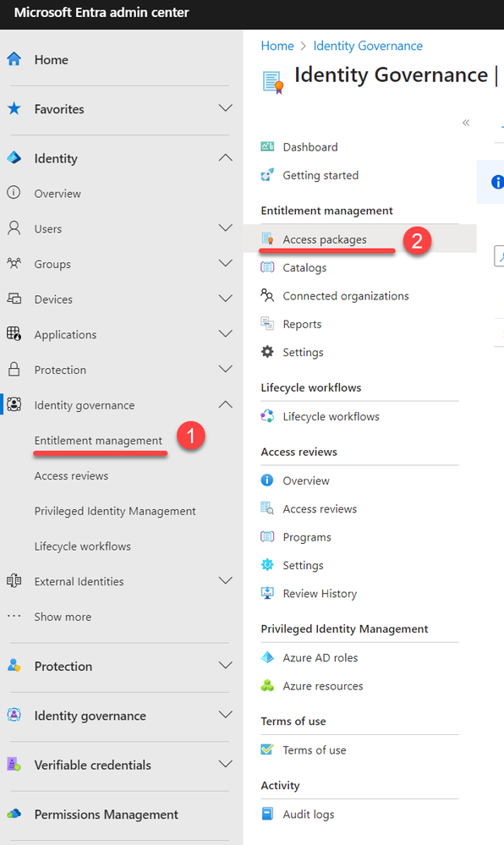Click the Verifiable credentials icon
The height and width of the screenshot is (845, 504).
click(14, 764)
